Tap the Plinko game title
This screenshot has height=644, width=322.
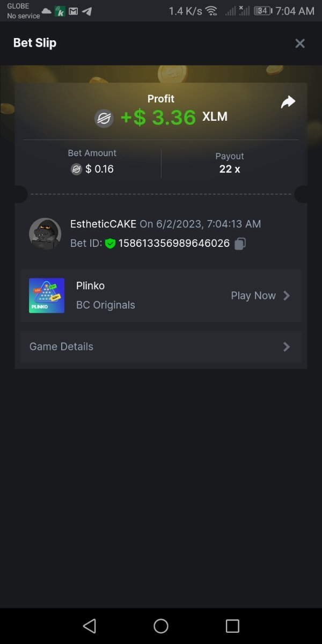90,286
